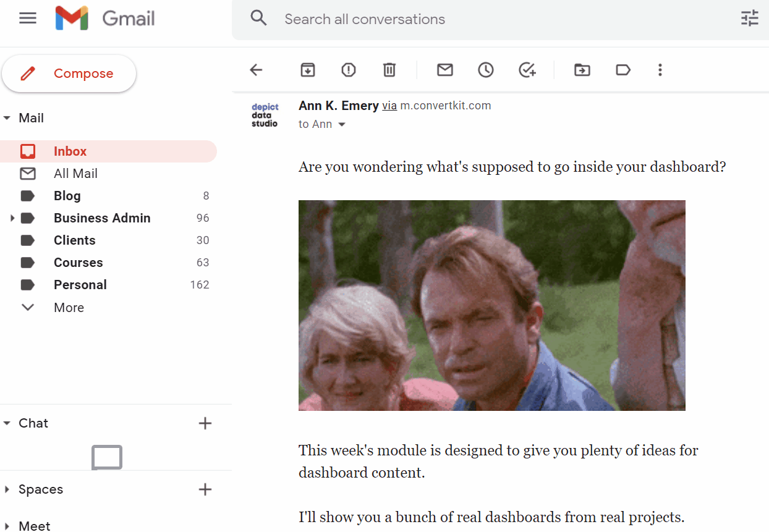Image resolution: width=769 pixels, height=532 pixels.
Task: Mark the email as unread
Action: (x=444, y=70)
